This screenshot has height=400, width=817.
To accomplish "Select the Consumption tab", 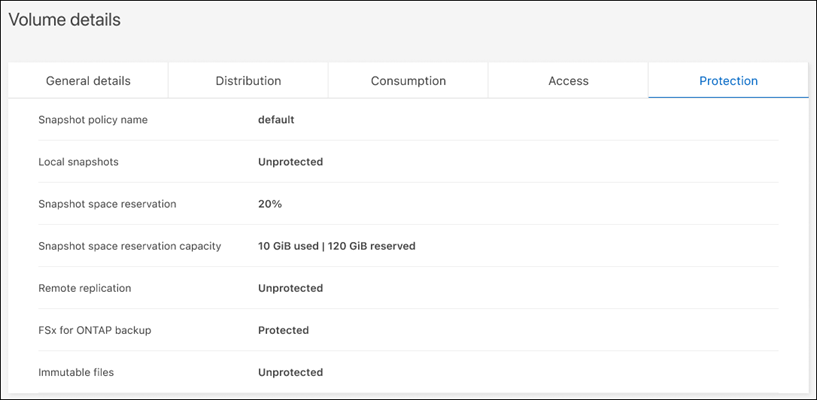I will (x=408, y=81).
